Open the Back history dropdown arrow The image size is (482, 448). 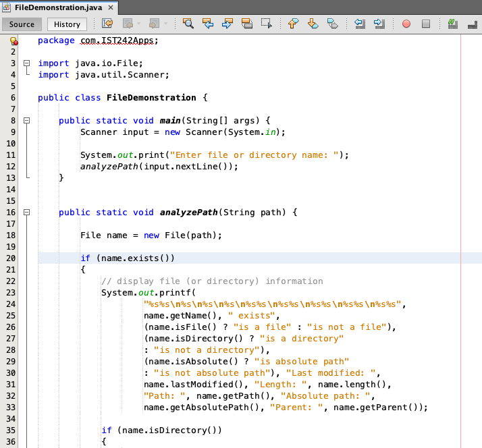pos(138,24)
